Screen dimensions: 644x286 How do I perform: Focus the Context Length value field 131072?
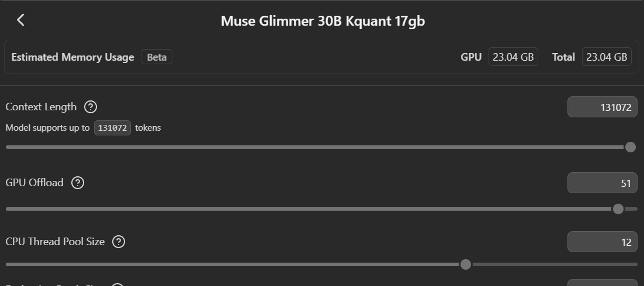click(x=602, y=107)
